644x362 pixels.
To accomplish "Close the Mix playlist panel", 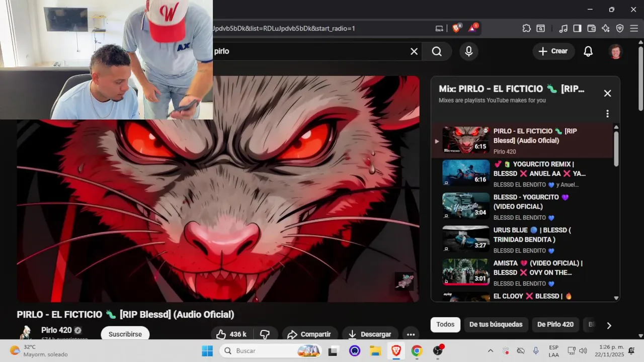I will coord(607,94).
